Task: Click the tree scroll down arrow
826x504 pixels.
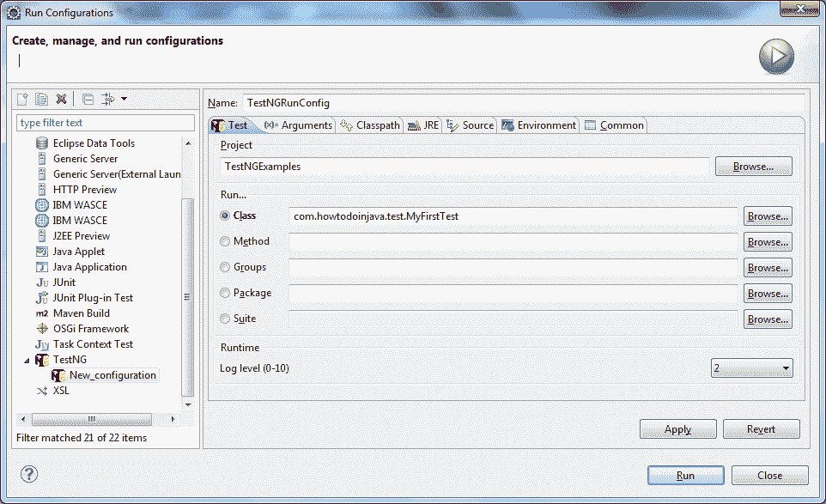Action: 188,405
